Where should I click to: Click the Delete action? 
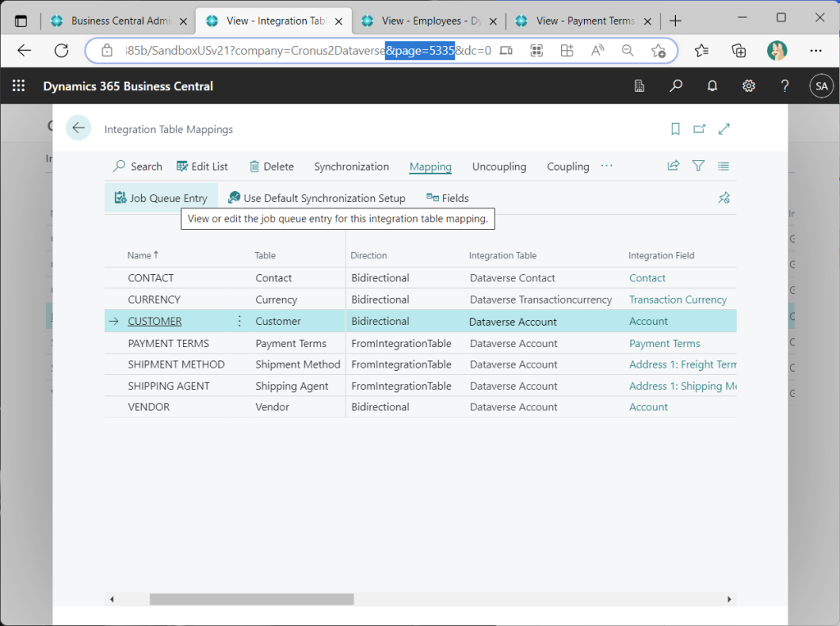(272, 167)
